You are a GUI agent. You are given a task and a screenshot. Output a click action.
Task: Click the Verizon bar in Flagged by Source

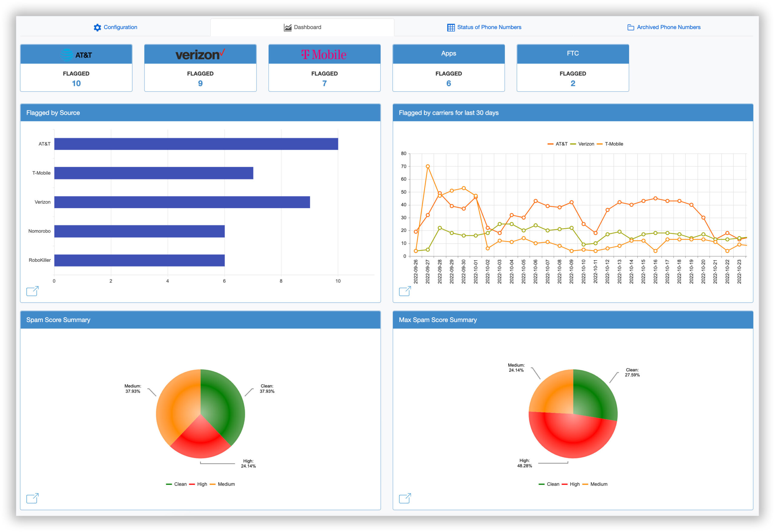182,202
